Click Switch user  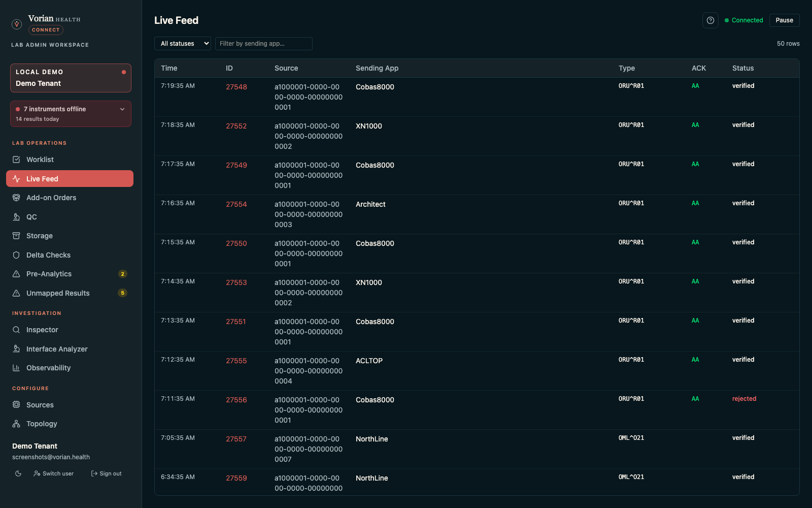point(53,473)
